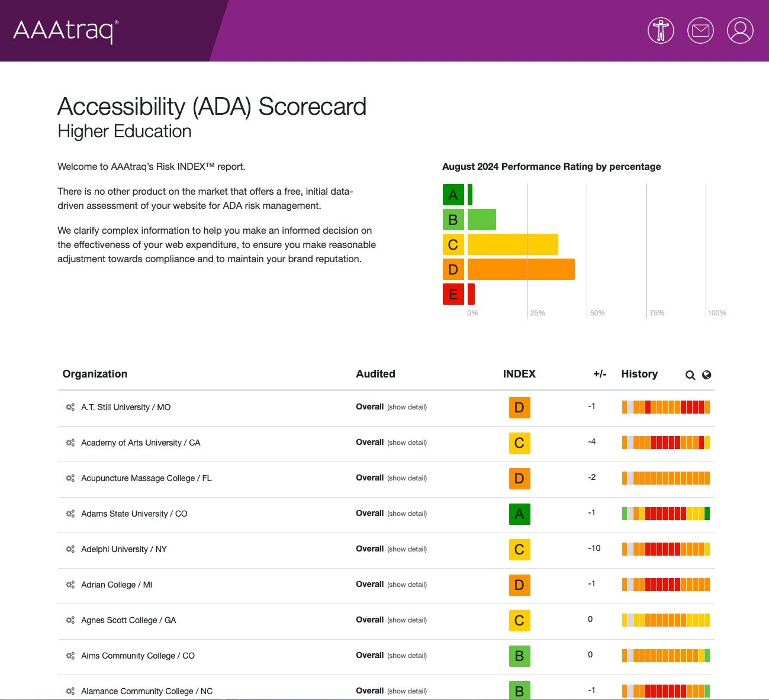Expand show detail for Adelphi University
The width and height of the screenshot is (769, 700).
click(x=407, y=549)
